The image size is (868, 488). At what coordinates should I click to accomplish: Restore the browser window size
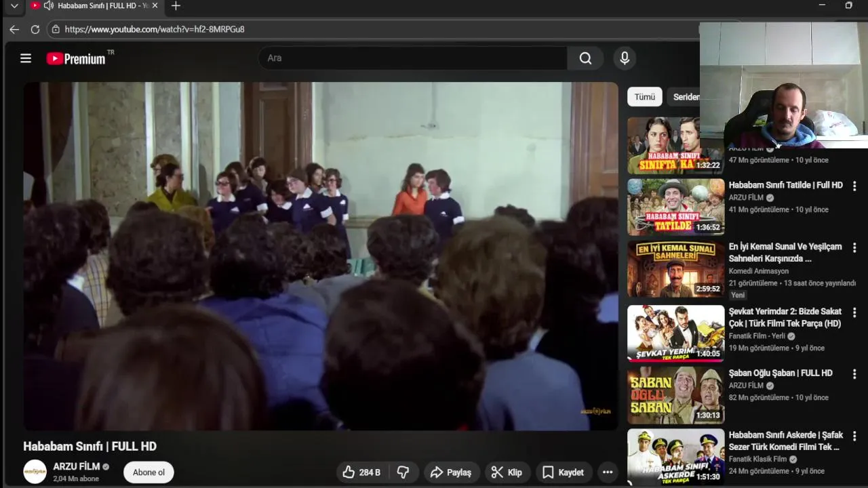[848, 5]
